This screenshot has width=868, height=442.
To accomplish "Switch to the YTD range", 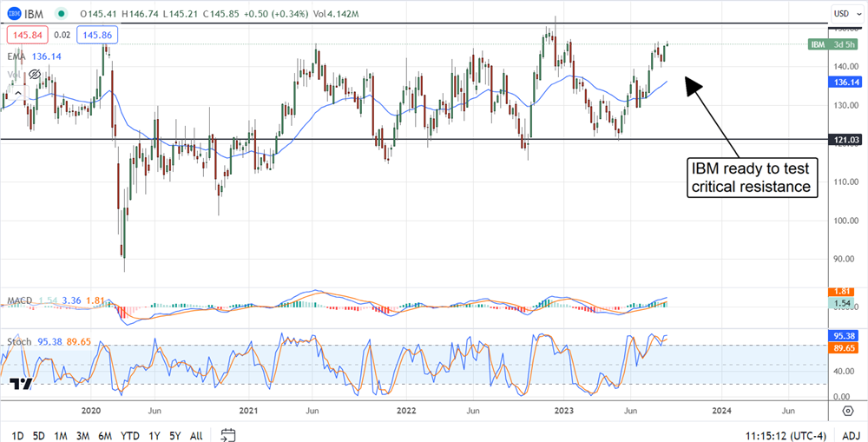I will tap(130, 435).
